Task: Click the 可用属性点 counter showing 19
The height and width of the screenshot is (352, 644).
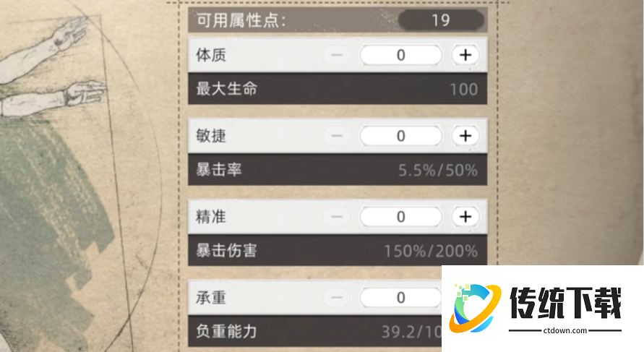Action: pyautogui.click(x=440, y=20)
